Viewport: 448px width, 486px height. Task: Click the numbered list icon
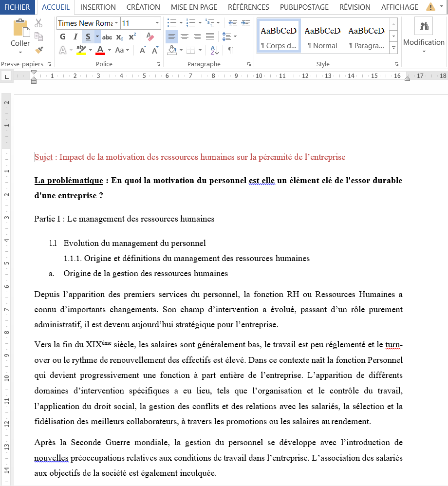[x=191, y=22]
